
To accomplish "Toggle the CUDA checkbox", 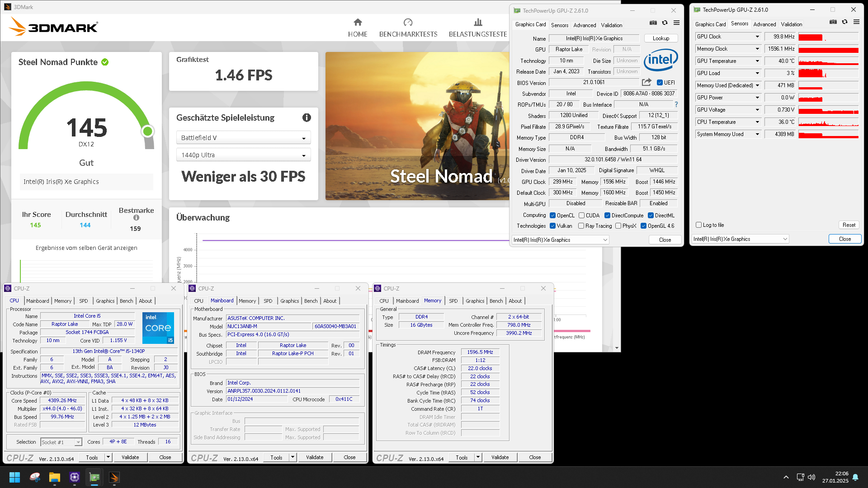I will pos(581,216).
